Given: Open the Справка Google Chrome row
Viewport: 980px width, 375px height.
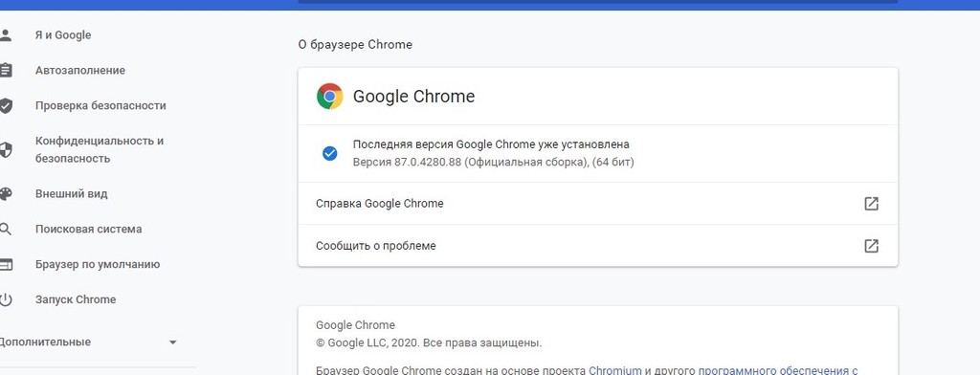Looking at the screenshot, I should [x=597, y=204].
